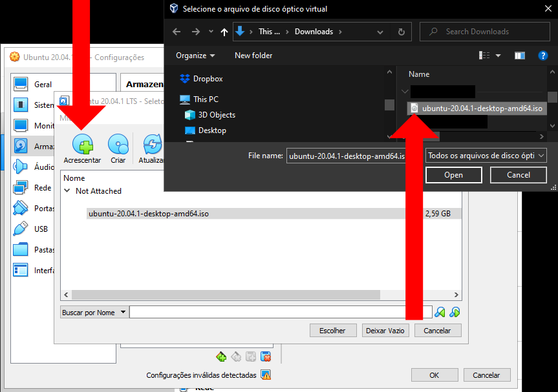Select This PC in the navigation tree
558x392 pixels.
point(199,99)
